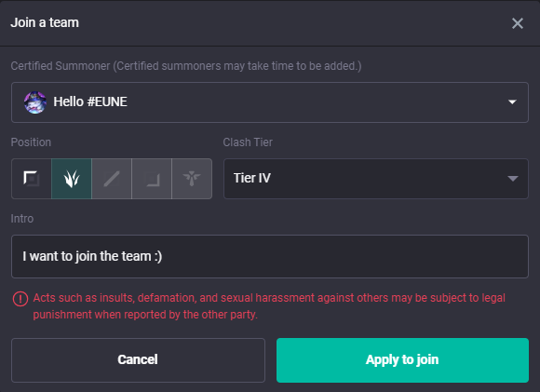This screenshot has height=392, width=540.
Task: Deselect the highlighted Jungle position icon
Action: pyautogui.click(x=72, y=179)
